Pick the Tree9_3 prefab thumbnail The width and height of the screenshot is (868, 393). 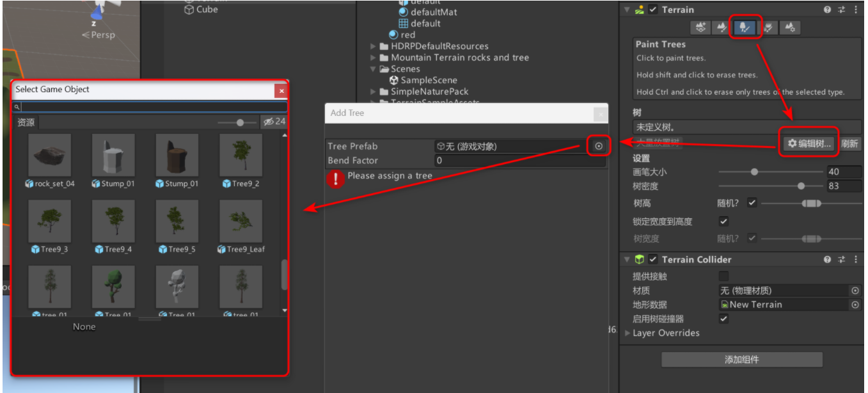(x=50, y=221)
